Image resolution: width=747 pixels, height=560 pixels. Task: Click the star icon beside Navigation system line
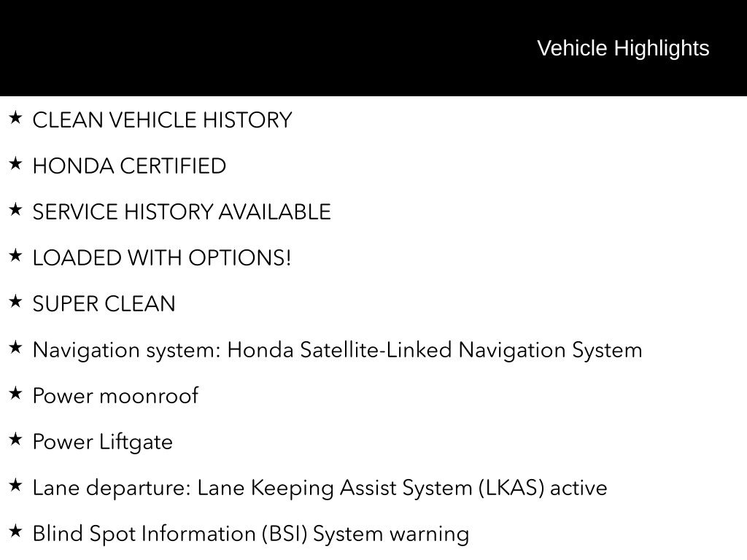click(x=15, y=348)
